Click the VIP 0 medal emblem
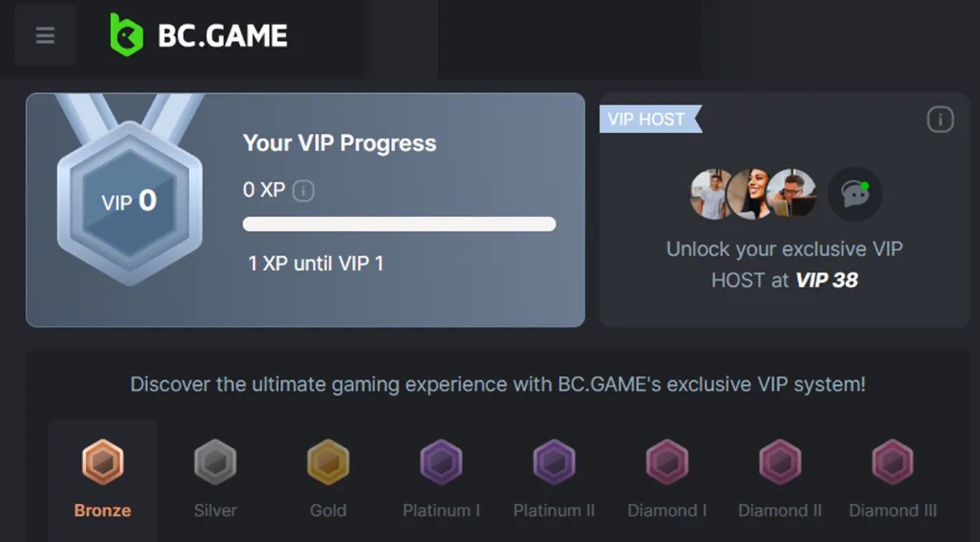980x542 pixels. point(129,203)
